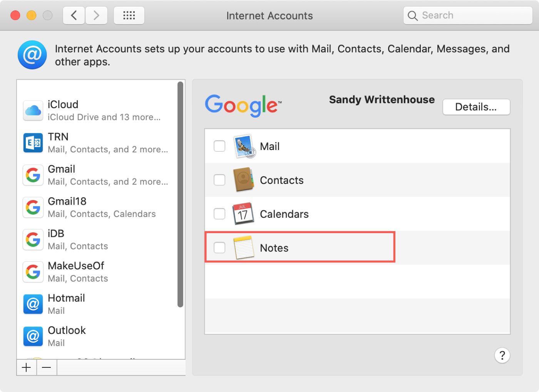The image size is (539, 392).
Task: Click the Sandy Writtenhouse account name
Action: [x=382, y=100]
